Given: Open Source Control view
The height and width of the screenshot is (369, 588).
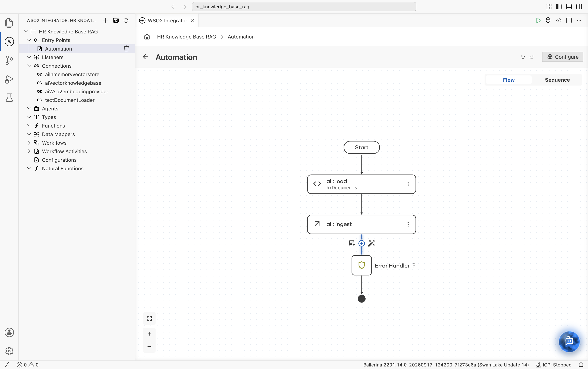Looking at the screenshot, I should point(9,60).
